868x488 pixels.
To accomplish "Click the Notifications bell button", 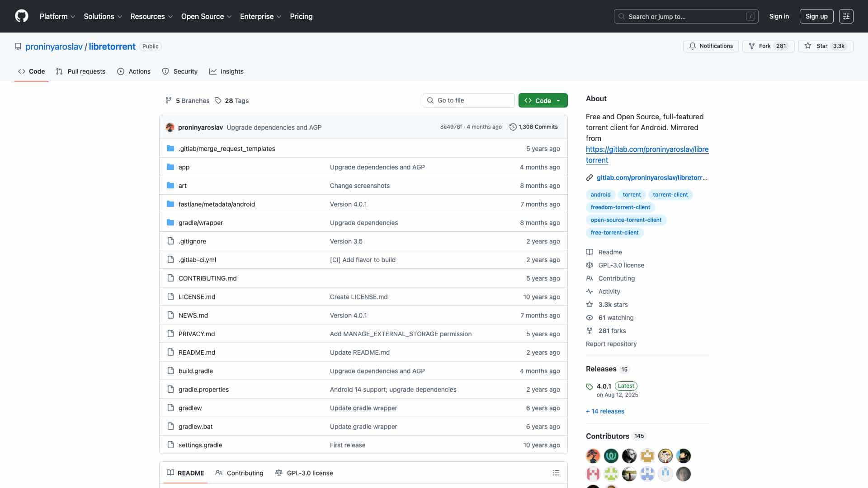I will [711, 46].
